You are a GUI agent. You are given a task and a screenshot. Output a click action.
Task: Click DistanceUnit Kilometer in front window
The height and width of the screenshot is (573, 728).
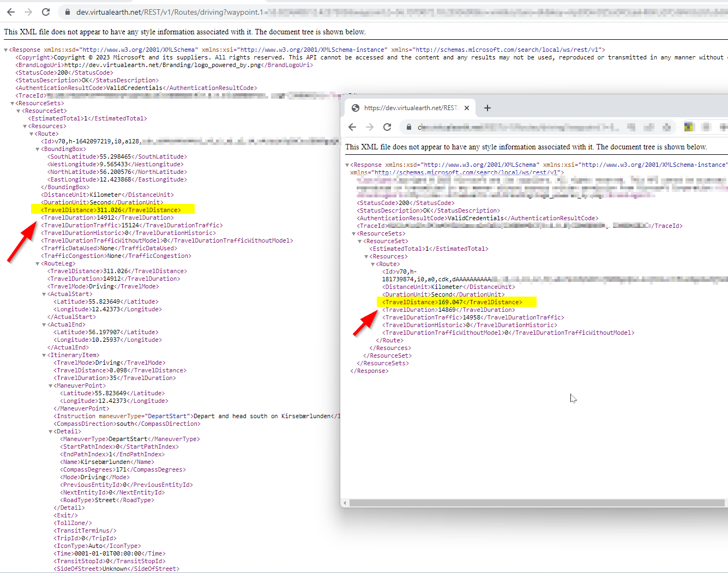448,287
